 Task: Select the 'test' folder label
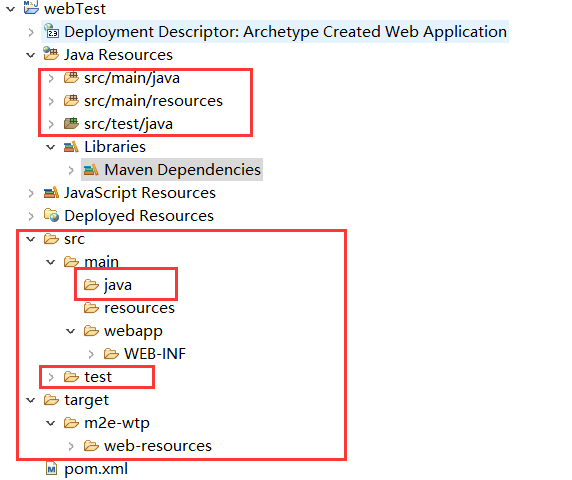click(98, 377)
